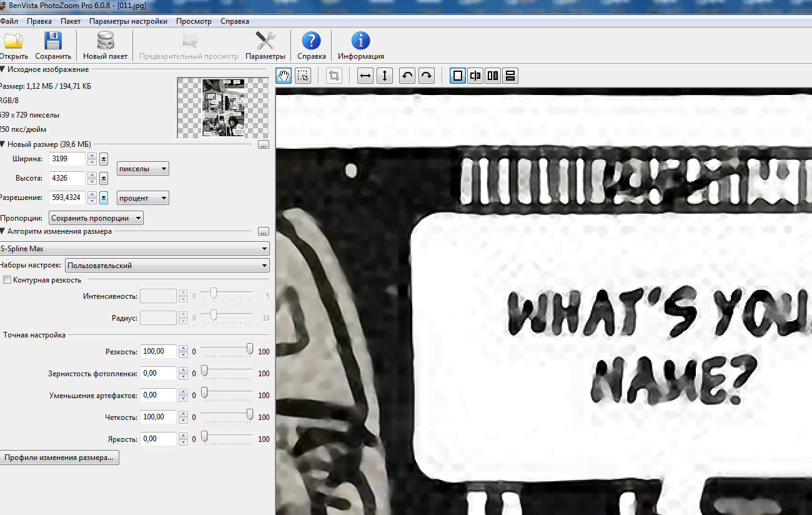The width and height of the screenshot is (812, 515).
Task: Switch to side-by-side preview view
Action: pos(493,76)
